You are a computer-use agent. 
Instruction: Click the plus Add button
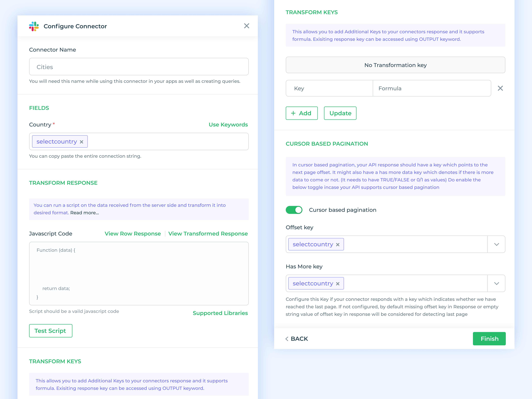[302, 113]
